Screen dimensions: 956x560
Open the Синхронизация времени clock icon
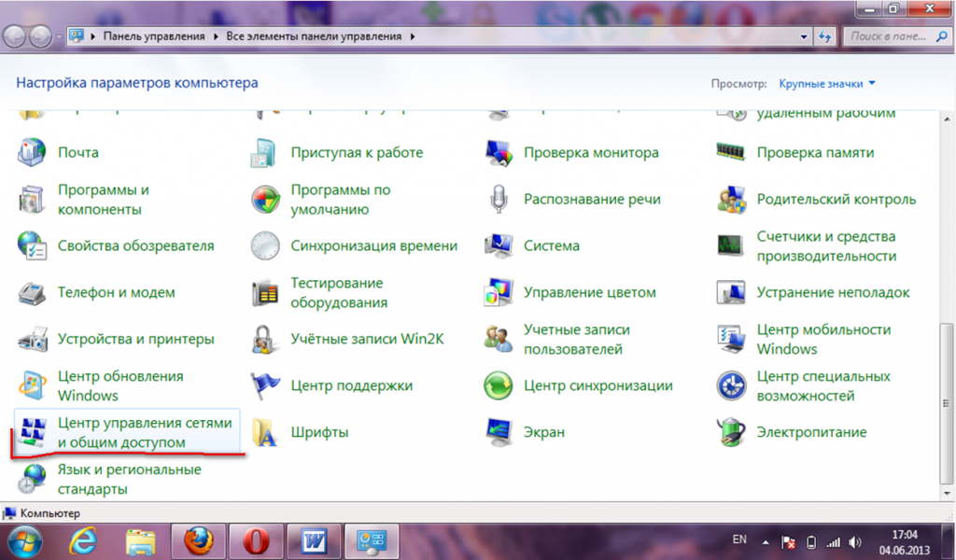tap(265, 245)
